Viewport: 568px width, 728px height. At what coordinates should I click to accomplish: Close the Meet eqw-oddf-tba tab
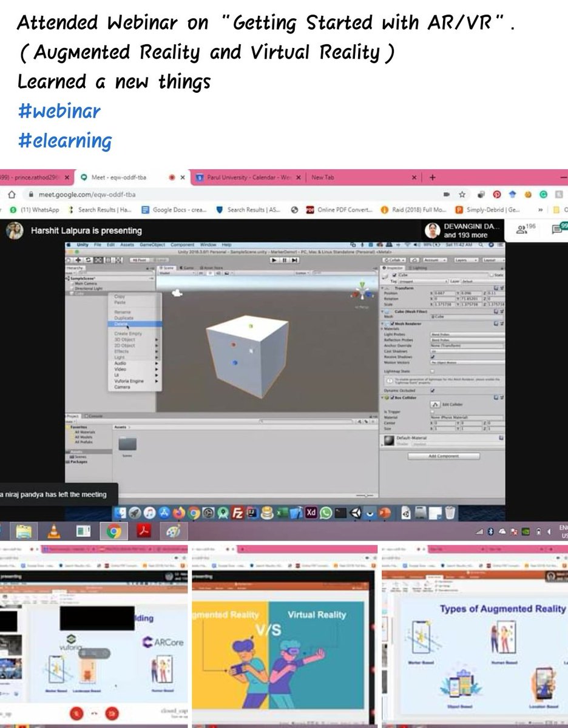pyautogui.click(x=182, y=178)
